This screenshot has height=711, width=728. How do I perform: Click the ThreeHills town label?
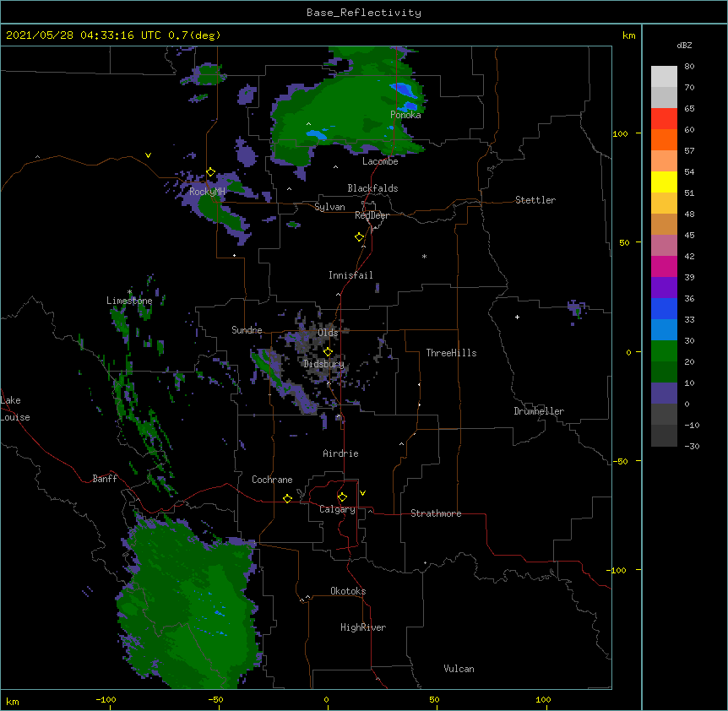[451, 353]
